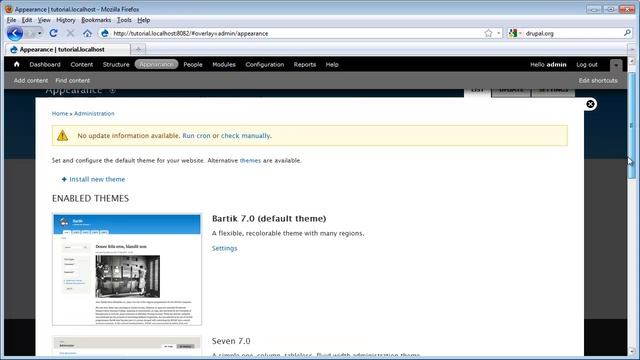The image size is (640, 360).
Task: Click the ENABLED THEMES heading
Action: click(x=90, y=198)
